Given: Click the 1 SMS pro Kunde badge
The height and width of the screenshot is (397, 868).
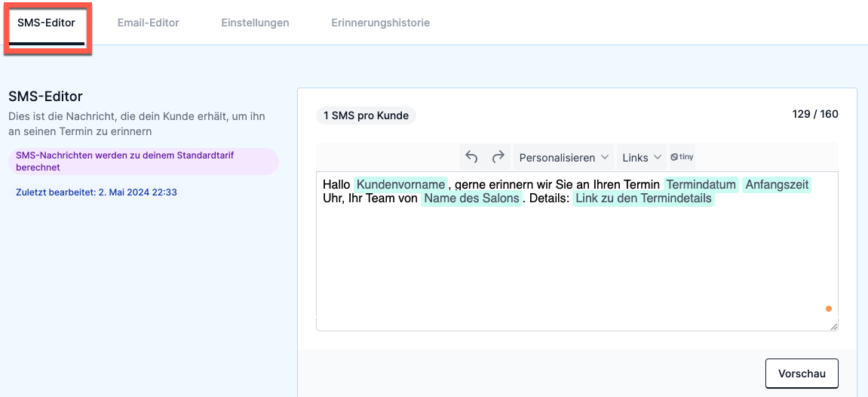Looking at the screenshot, I should [366, 115].
